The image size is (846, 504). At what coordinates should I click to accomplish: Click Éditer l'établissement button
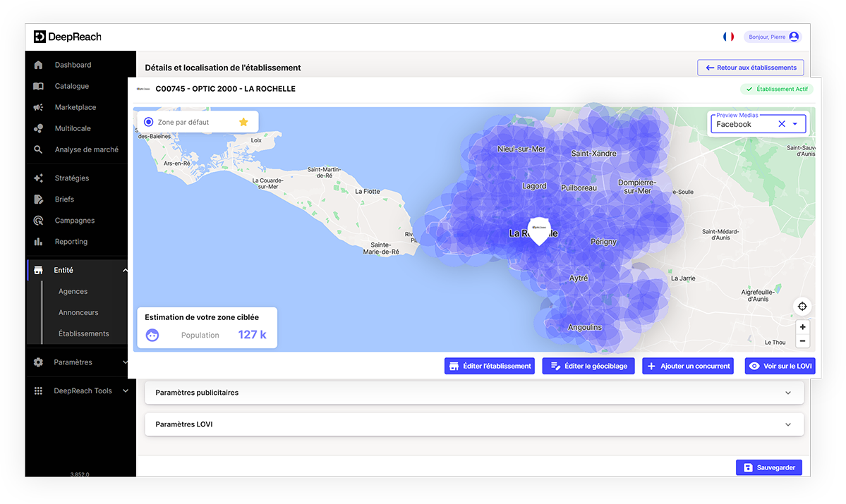click(490, 366)
